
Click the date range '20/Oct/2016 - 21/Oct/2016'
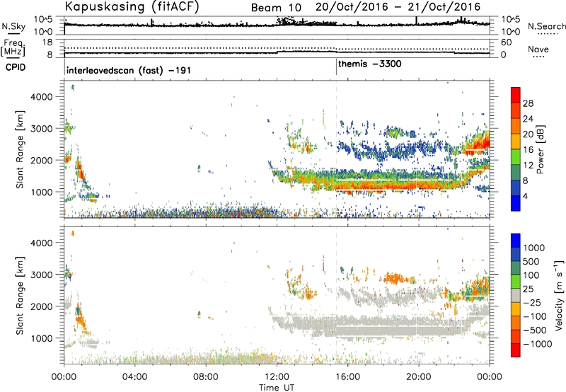pyautogui.click(x=398, y=7)
